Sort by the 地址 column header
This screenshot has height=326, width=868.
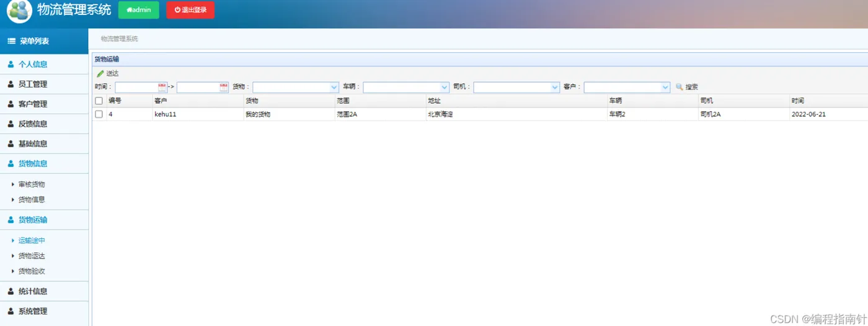pyautogui.click(x=516, y=101)
